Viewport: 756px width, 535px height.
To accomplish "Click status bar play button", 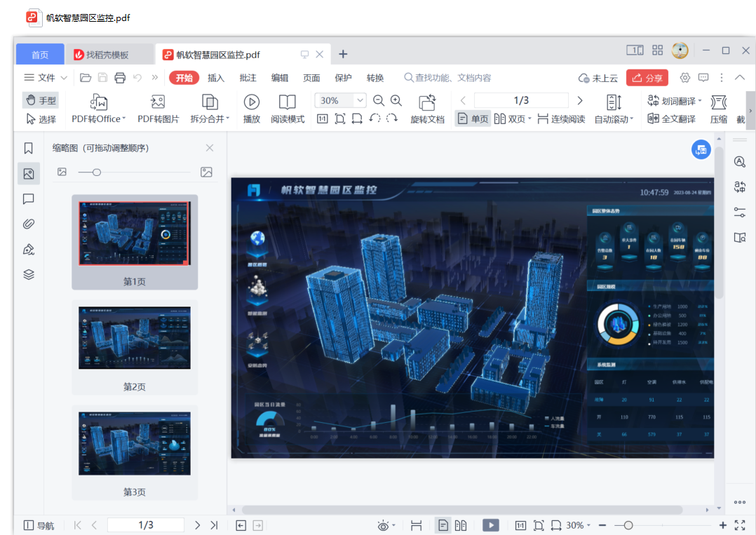I will (x=491, y=525).
